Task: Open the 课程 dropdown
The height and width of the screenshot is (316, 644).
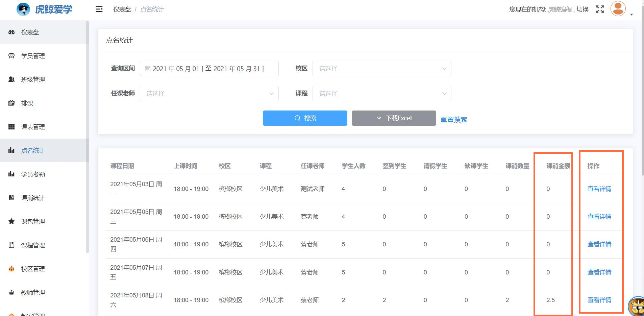Action: tap(382, 94)
